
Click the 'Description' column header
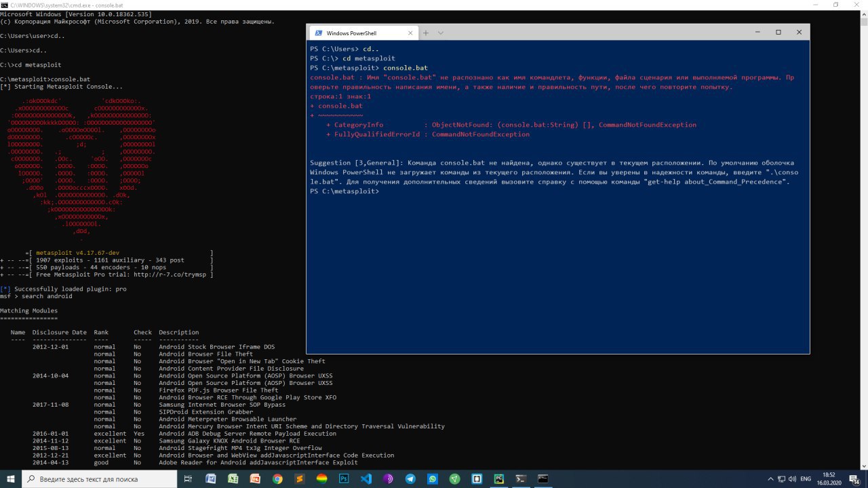[x=179, y=332]
